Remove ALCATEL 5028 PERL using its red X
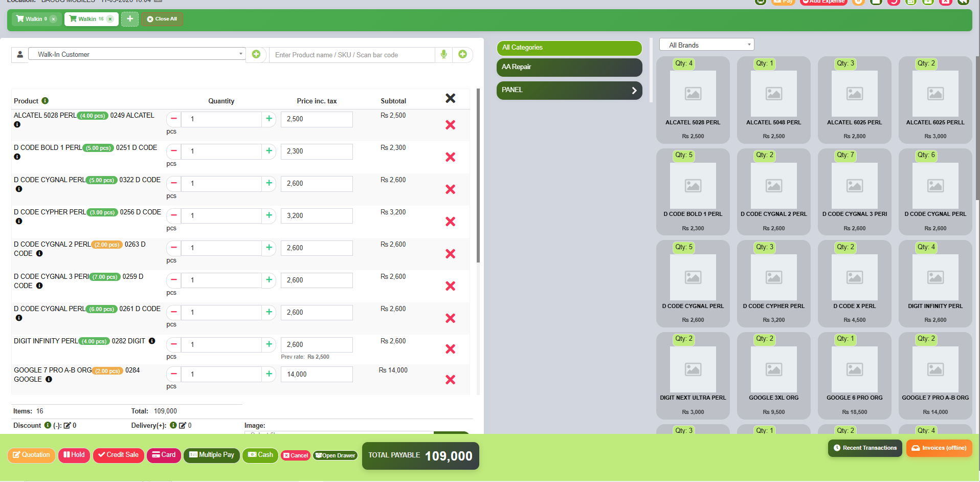The width and height of the screenshot is (980, 482). pos(450,124)
